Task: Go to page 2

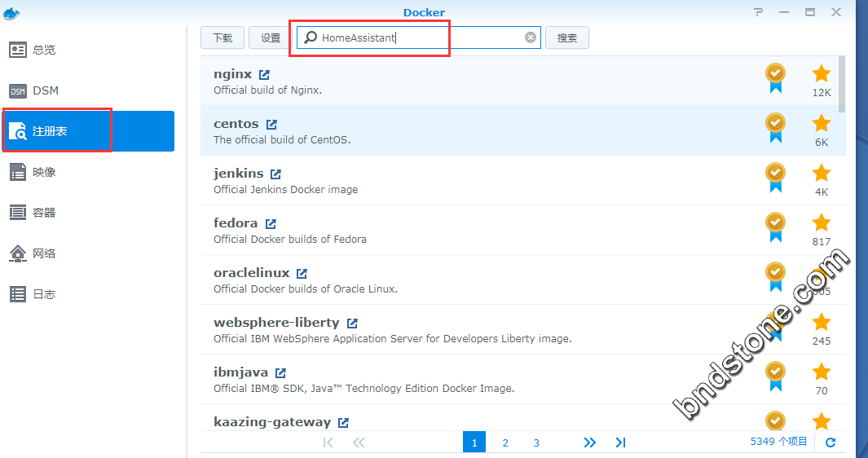Action: pos(505,443)
